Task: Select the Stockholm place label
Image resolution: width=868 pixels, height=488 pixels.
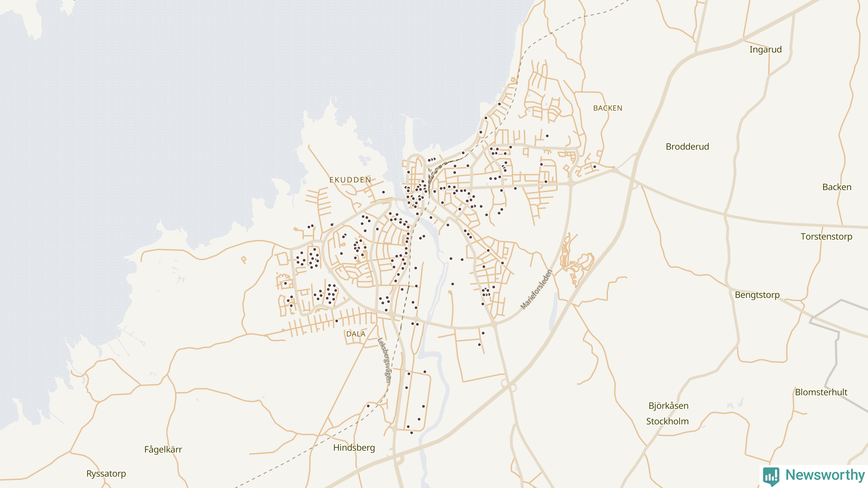Action: click(667, 421)
